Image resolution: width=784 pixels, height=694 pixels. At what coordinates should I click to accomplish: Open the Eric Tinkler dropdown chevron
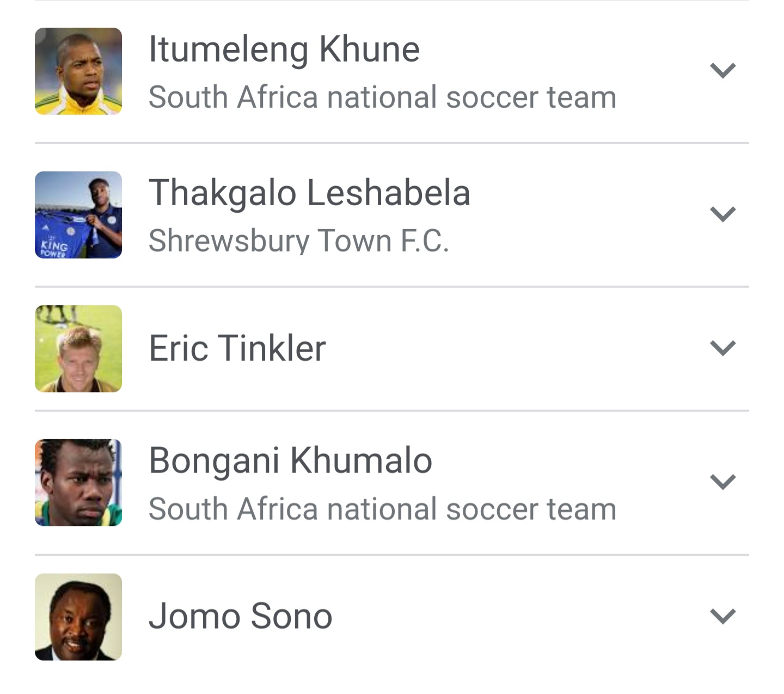tap(722, 348)
